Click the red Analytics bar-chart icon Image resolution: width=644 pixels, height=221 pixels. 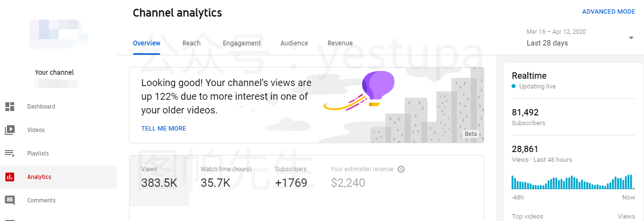click(x=10, y=177)
